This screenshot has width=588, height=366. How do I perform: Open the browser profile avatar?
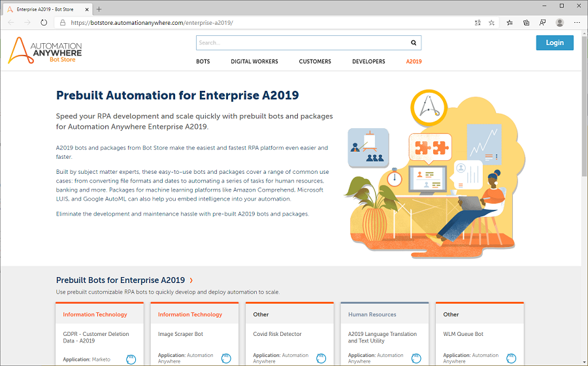pyautogui.click(x=560, y=22)
